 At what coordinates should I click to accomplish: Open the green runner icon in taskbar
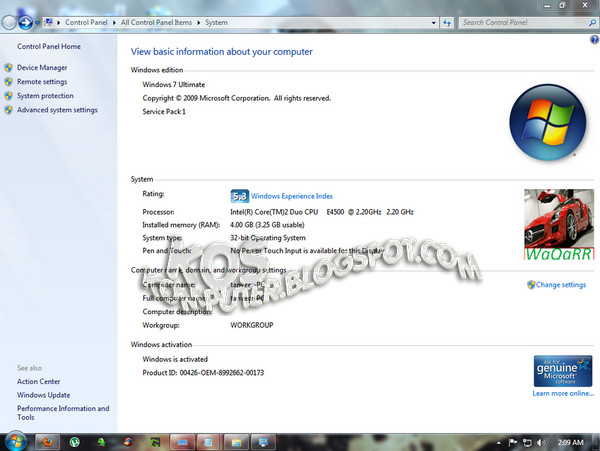102,443
